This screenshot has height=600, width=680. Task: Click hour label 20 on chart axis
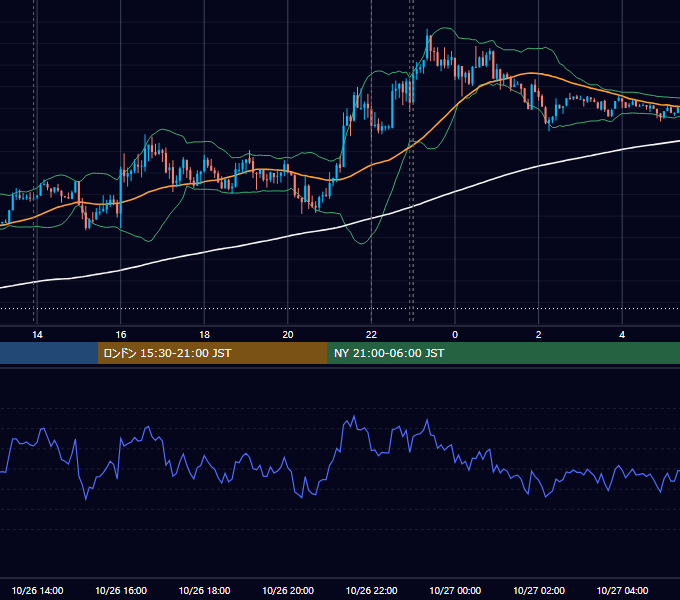click(x=288, y=334)
